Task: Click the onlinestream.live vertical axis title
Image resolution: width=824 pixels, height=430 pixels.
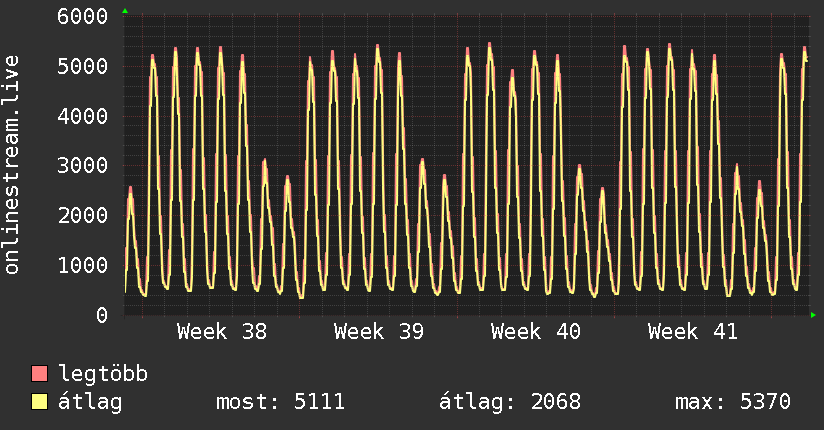Action: [x=13, y=165]
